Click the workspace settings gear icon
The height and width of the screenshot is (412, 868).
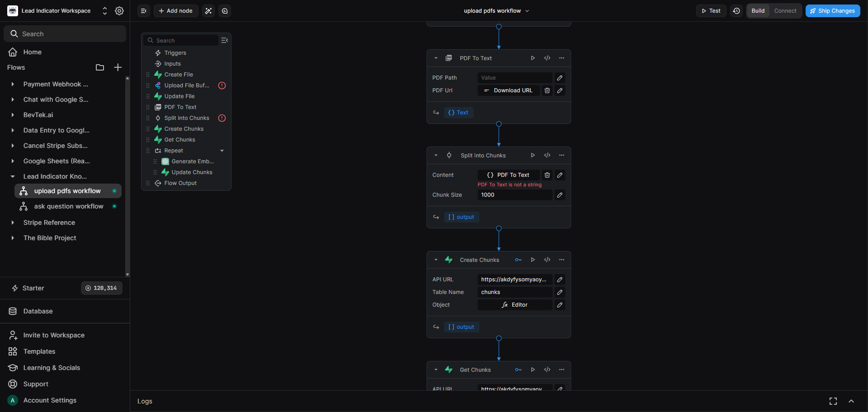coord(119,10)
